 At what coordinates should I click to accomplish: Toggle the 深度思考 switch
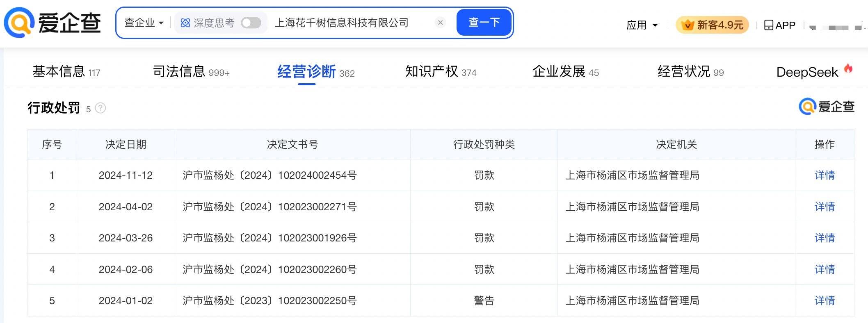pos(251,23)
